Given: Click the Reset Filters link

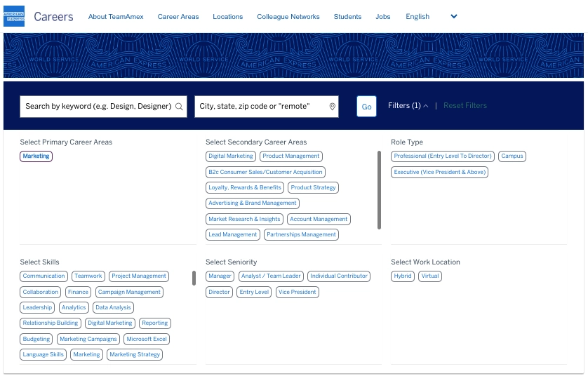Looking at the screenshot, I should (x=465, y=106).
